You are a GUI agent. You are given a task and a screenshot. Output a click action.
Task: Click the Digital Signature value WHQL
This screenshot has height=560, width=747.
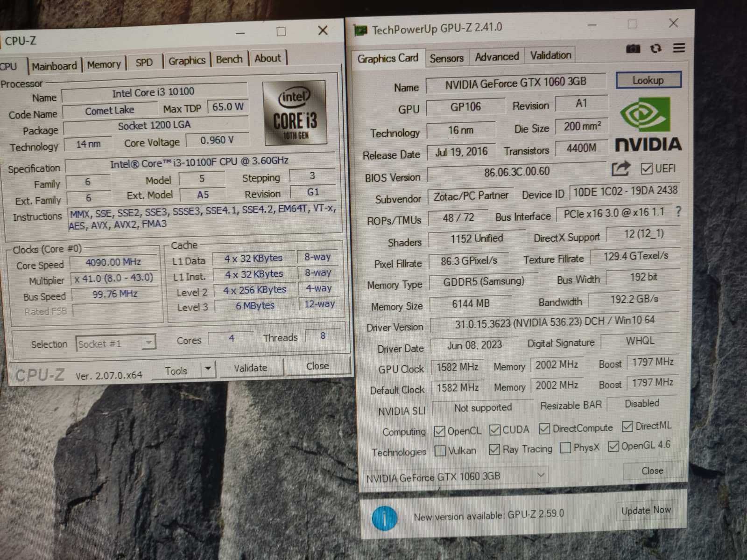pos(640,341)
